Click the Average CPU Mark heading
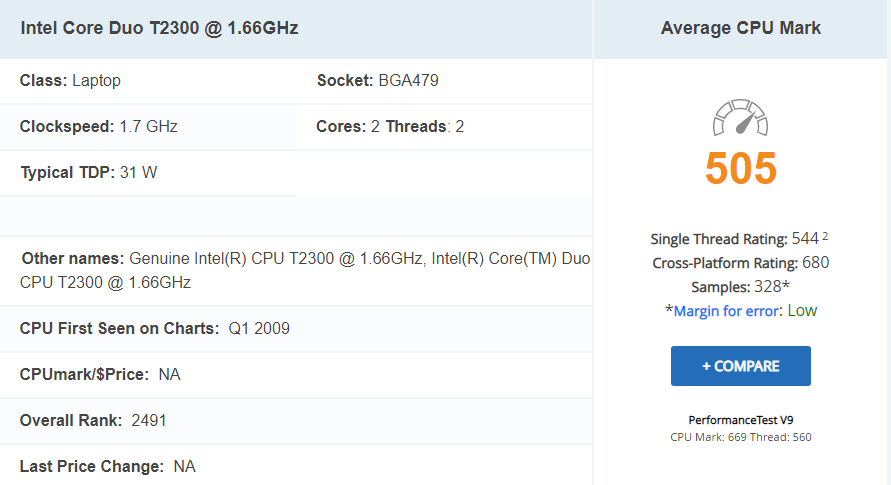The image size is (891, 485). coord(740,28)
